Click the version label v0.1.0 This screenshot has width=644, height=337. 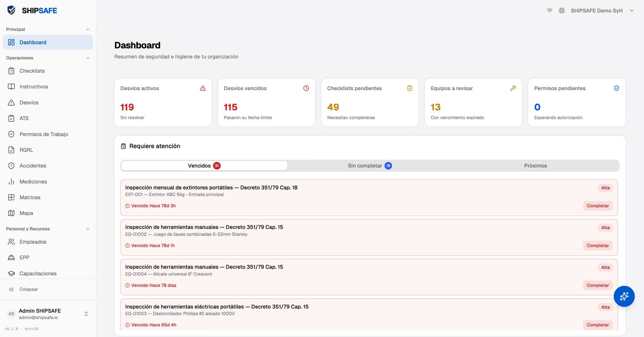11,329
